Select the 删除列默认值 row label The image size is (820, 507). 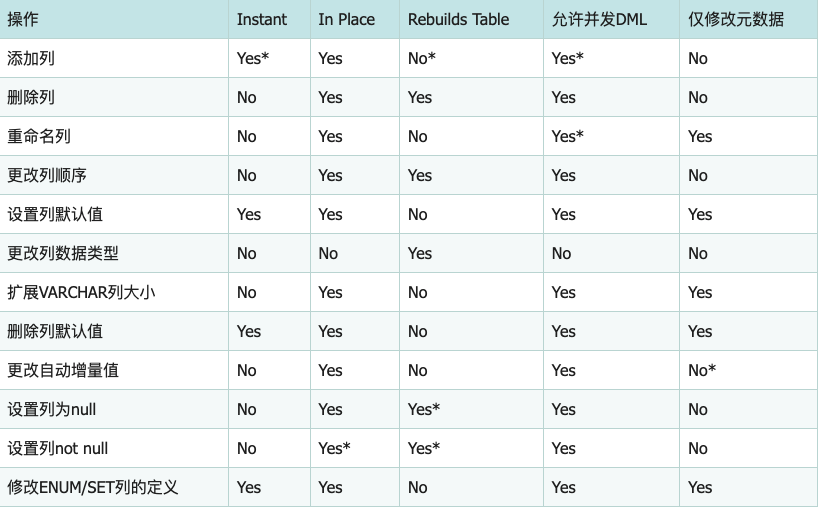[x=54, y=331]
